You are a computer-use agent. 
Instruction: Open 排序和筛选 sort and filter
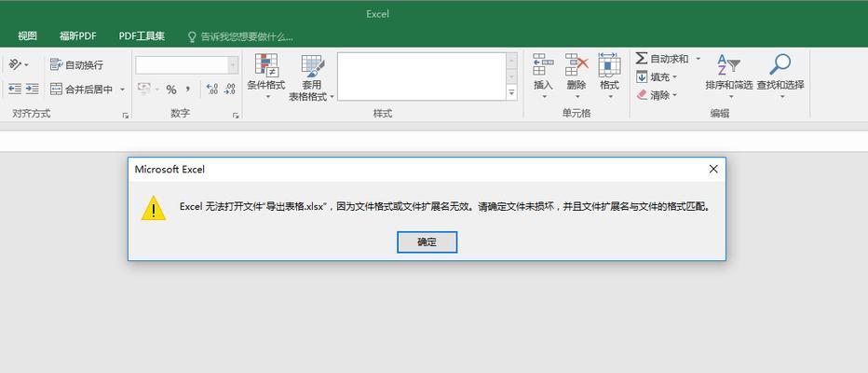(x=729, y=76)
